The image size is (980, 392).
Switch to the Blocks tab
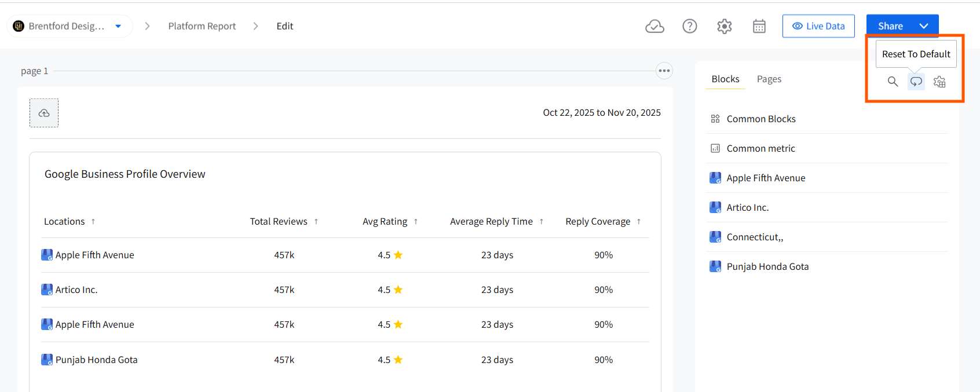(725, 79)
